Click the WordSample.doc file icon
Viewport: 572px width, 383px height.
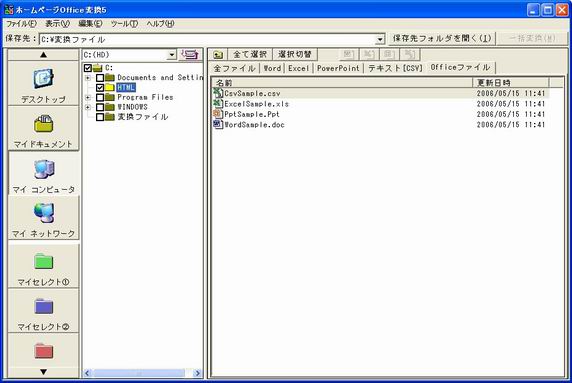pos(218,124)
